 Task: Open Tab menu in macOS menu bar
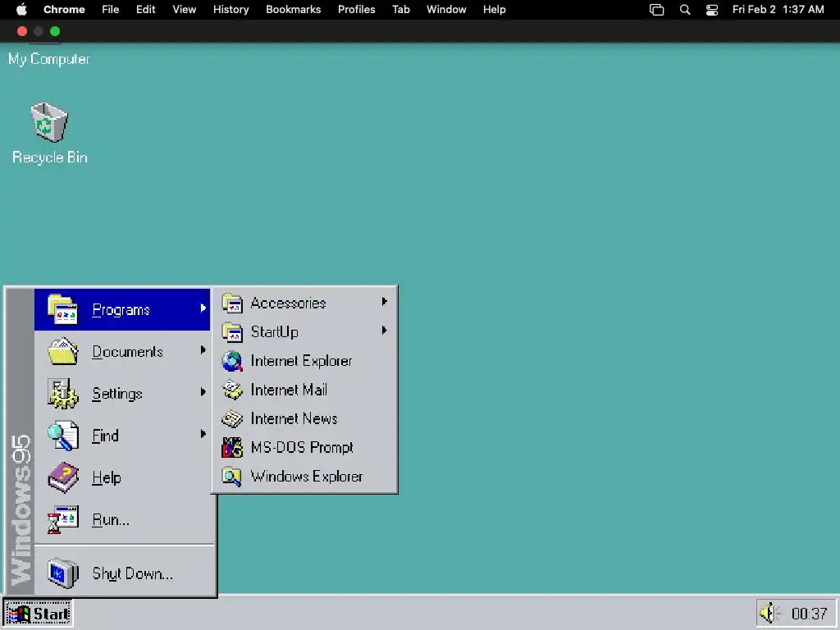[x=400, y=10]
